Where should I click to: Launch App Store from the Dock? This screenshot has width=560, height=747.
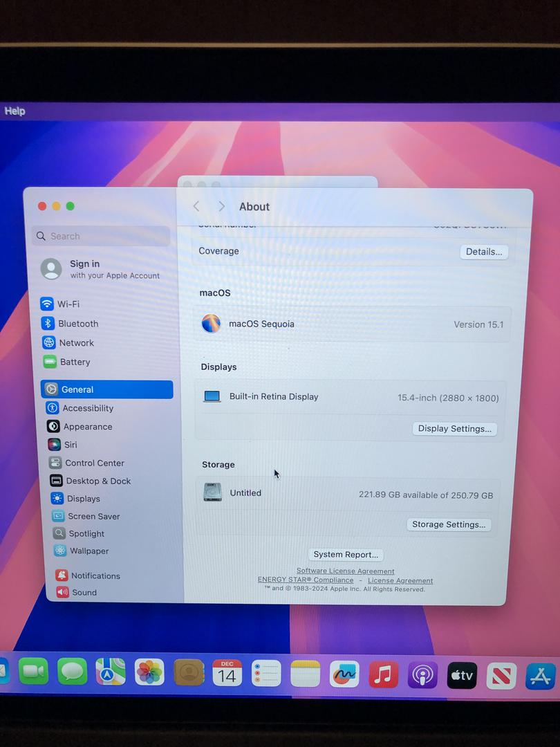541,676
